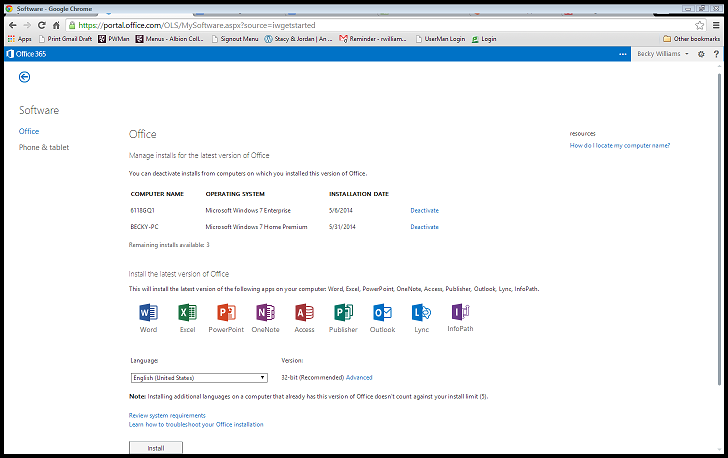Screen dimensions: 728x458
Task: Open the Advanced version options link
Action: (359, 378)
